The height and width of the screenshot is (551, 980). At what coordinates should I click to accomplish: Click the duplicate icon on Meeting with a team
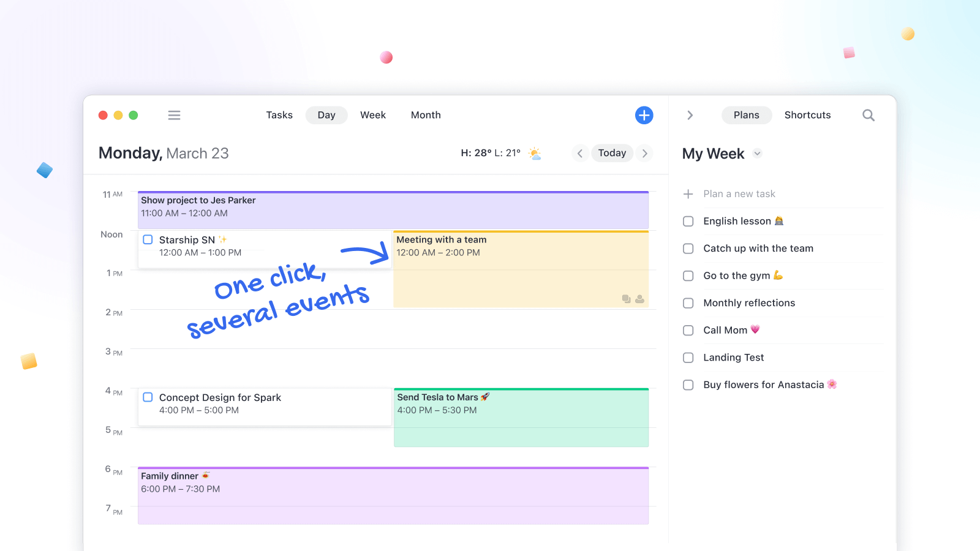point(625,298)
